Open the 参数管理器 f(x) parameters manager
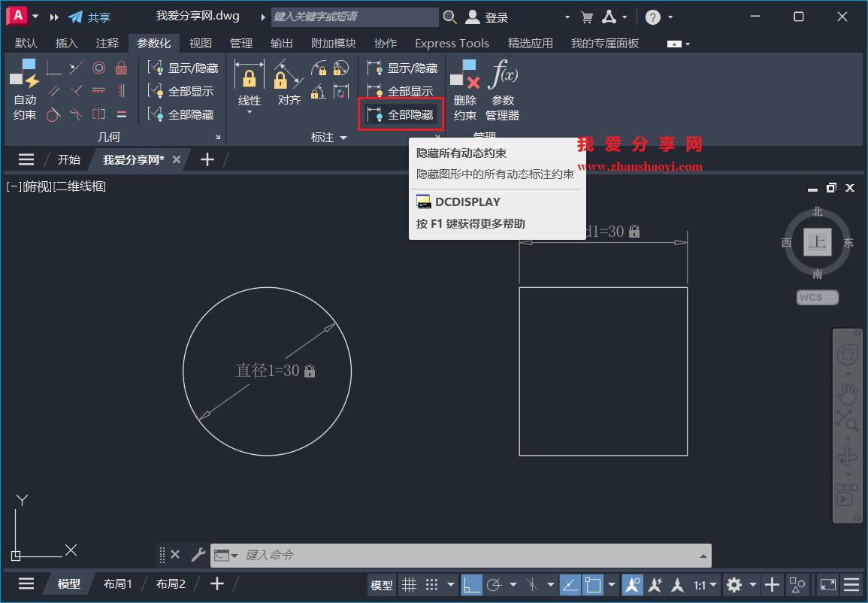The width and height of the screenshot is (868, 603). click(x=502, y=74)
